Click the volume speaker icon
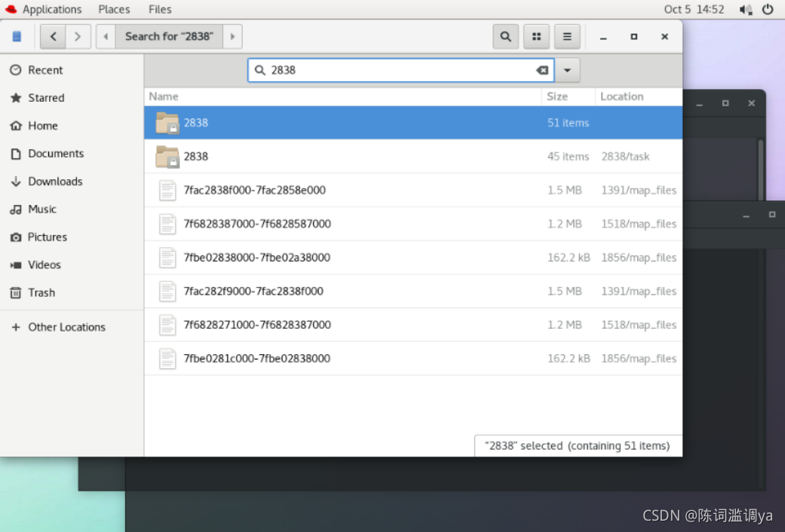 point(746,10)
